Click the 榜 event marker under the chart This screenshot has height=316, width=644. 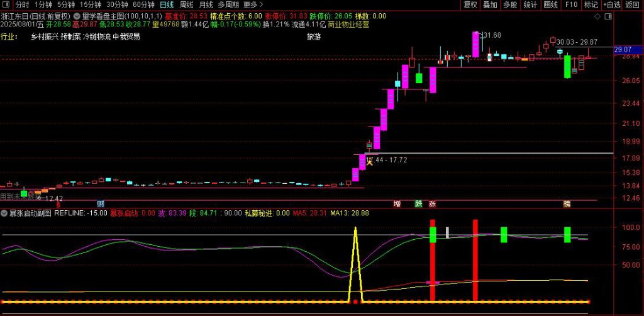click(567, 204)
